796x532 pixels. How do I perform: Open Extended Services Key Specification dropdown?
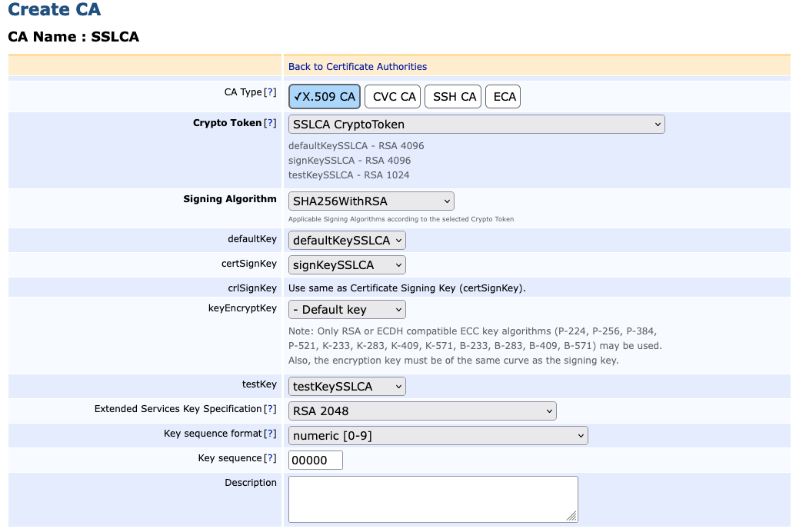[x=422, y=411]
